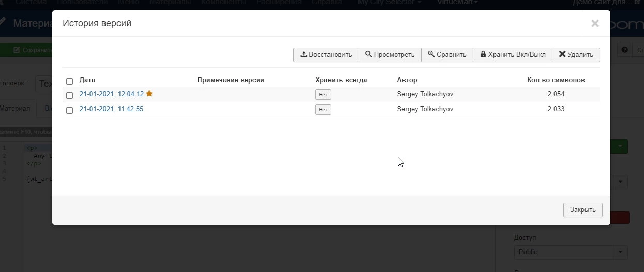
Task: Check the version 21-01-2021, 12:04:12 checkbox
Action: (69, 95)
